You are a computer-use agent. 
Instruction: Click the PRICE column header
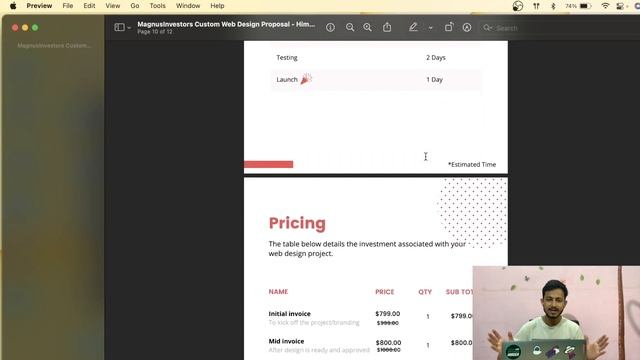click(384, 292)
